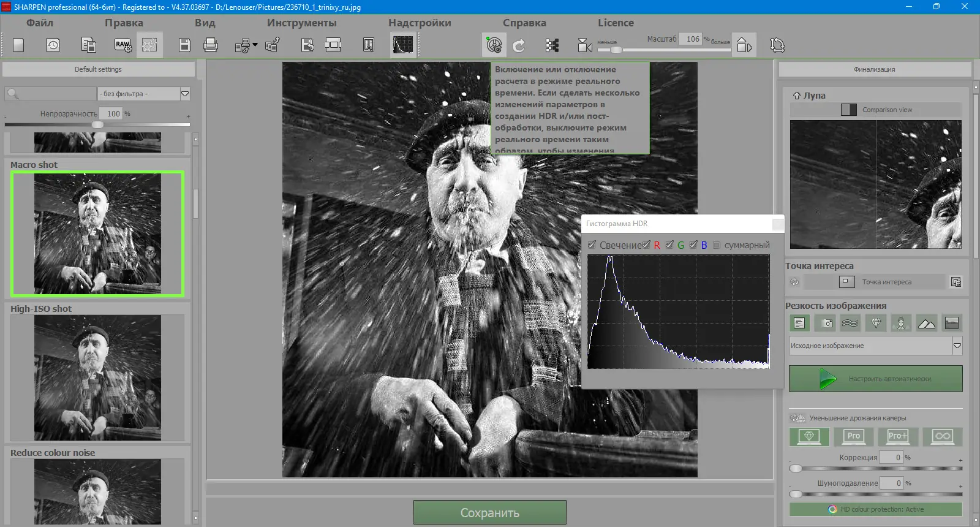Screen dimensions: 980x527
Task: Click the Финализация panel header
Action: [x=875, y=69]
